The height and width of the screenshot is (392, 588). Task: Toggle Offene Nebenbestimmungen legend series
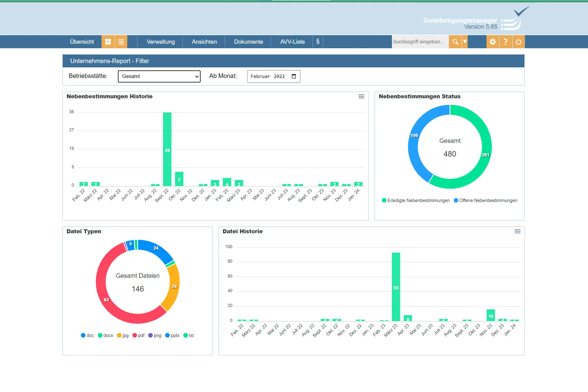[485, 201]
